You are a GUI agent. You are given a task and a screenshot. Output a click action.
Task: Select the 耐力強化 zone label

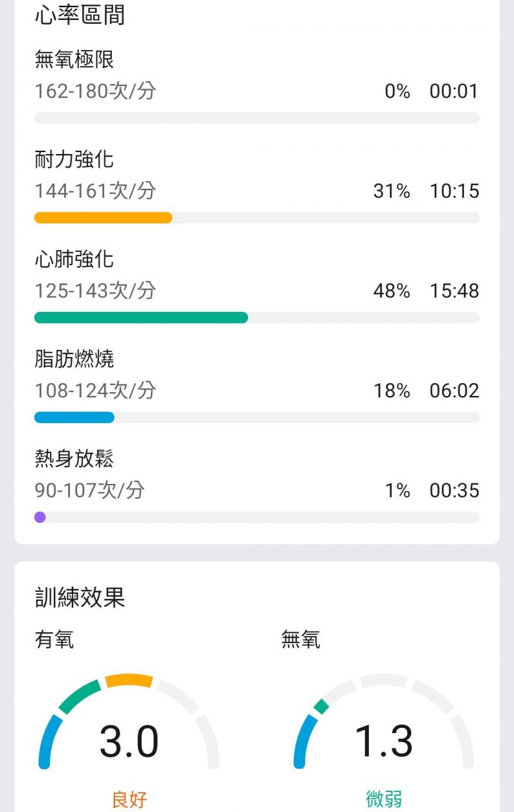click(x=75, y=159)
